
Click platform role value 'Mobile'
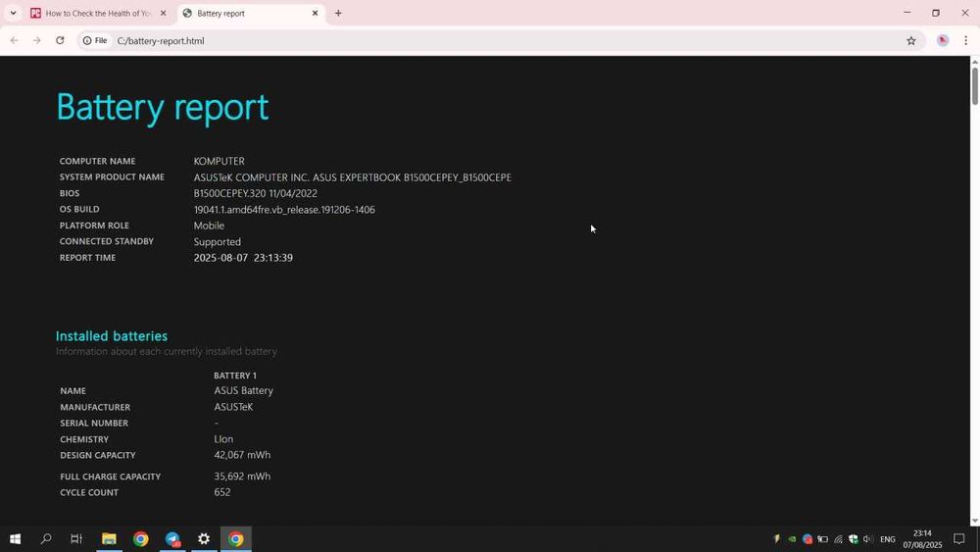(x=209, y=226)
